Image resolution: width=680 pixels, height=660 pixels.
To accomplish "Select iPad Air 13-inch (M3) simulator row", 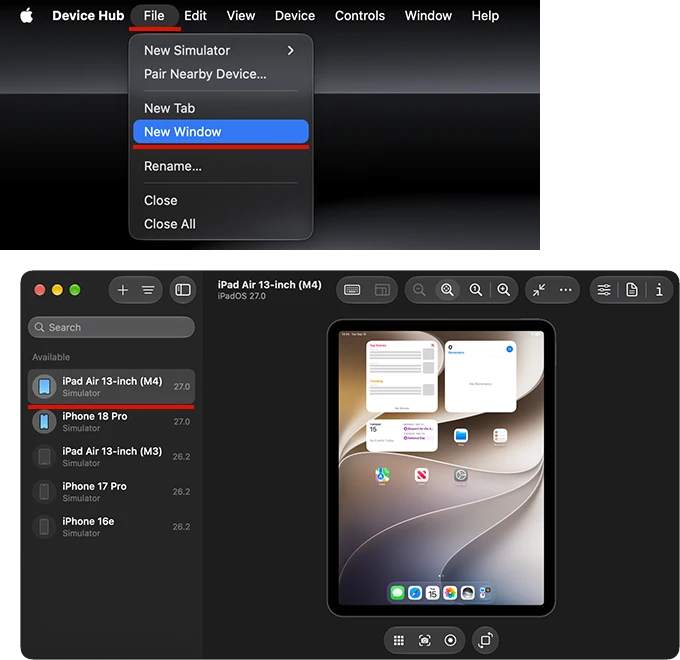I will click(111, 457).
